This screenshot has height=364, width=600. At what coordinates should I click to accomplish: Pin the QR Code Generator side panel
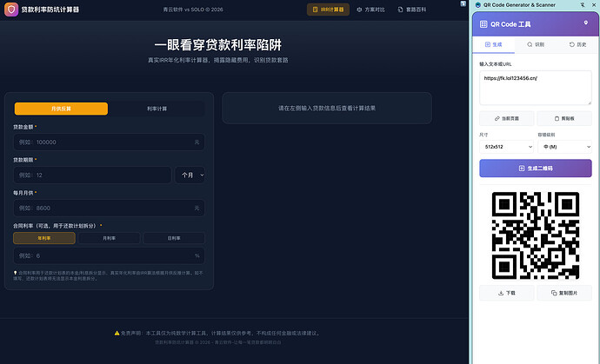click(583, 5)
